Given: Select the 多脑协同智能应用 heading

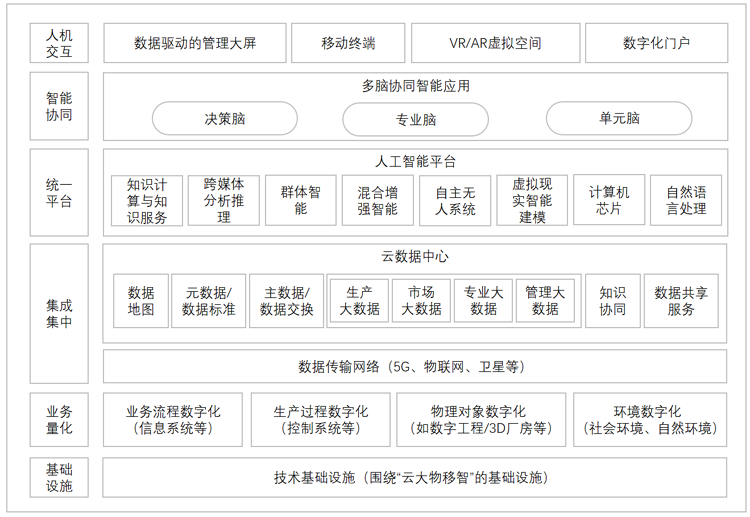Looking at the screenshot, I should (x=416, y=86).
